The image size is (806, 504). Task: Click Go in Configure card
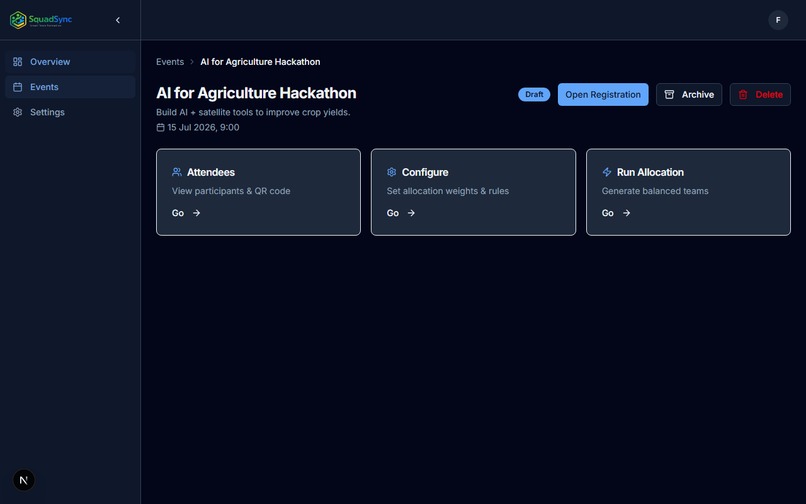click(393, 213)
